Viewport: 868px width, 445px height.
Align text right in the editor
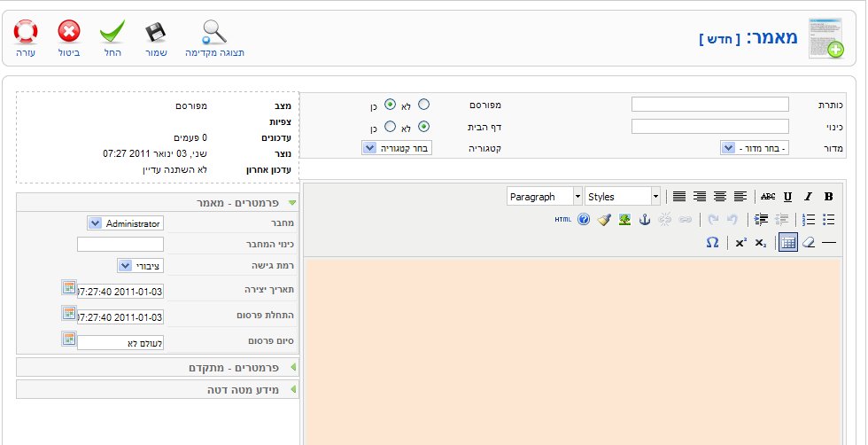(x=700, y=196)
